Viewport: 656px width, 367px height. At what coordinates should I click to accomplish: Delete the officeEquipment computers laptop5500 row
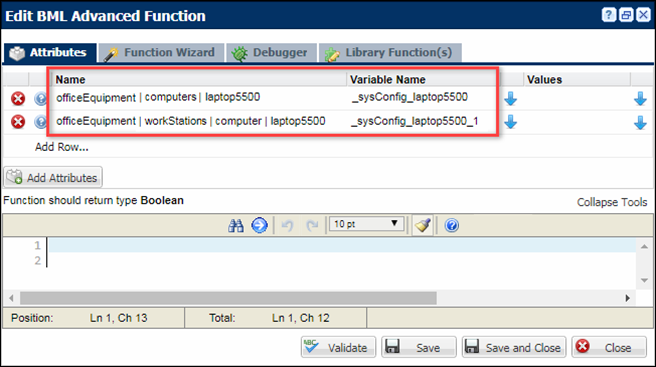coord(18,99)
